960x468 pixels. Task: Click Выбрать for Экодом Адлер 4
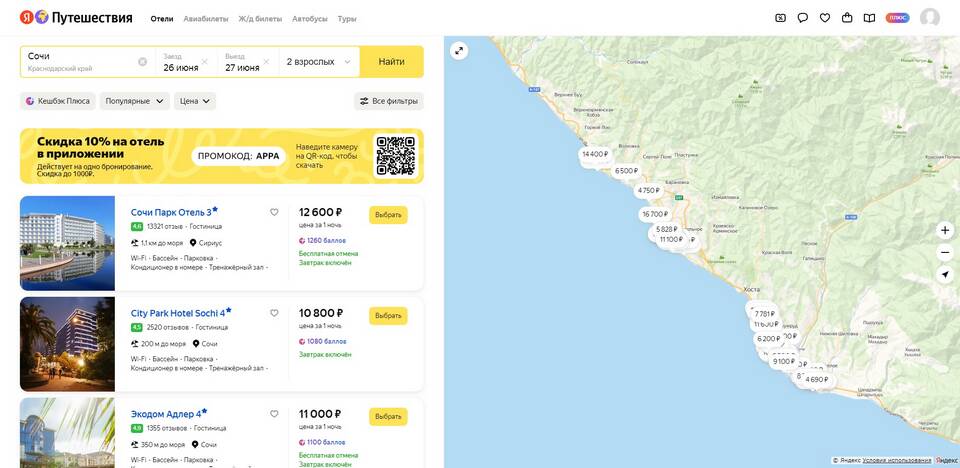click(388, 417)
